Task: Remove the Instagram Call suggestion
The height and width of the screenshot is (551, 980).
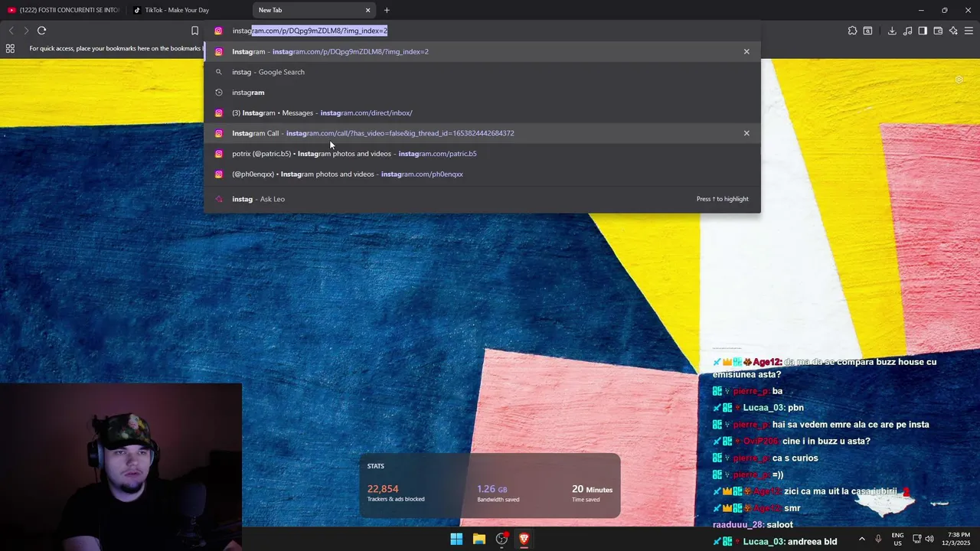Action: [x=746, y=133]
